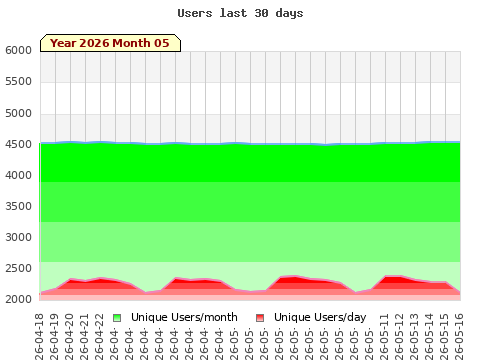Click the 26-04-22 date label

(x=99, y=337)
